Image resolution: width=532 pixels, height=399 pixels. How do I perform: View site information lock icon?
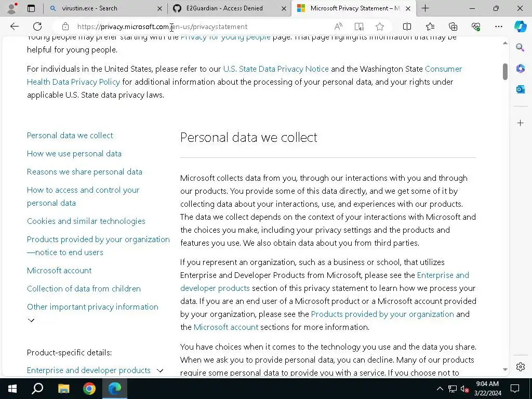coord(65,26)
